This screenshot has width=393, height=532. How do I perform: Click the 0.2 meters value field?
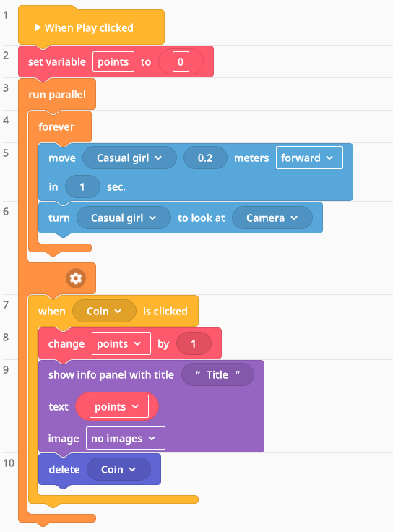205,158
